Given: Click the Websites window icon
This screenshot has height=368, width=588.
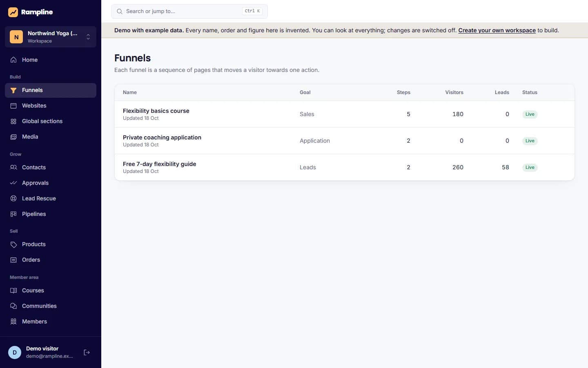Looking at the screenshot, I should 13,106.
